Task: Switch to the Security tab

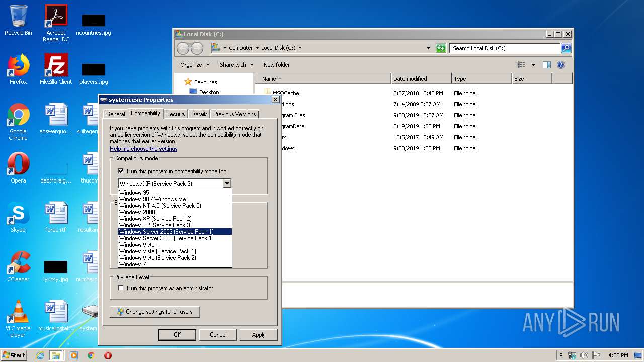Action: tap(176, 114)
